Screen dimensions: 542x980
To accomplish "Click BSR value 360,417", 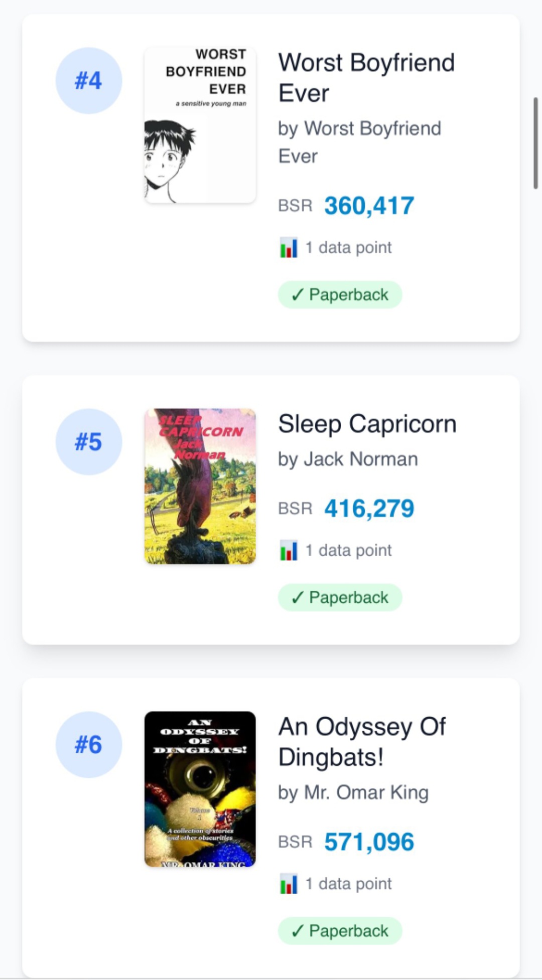I will click(x=369, y=206).
